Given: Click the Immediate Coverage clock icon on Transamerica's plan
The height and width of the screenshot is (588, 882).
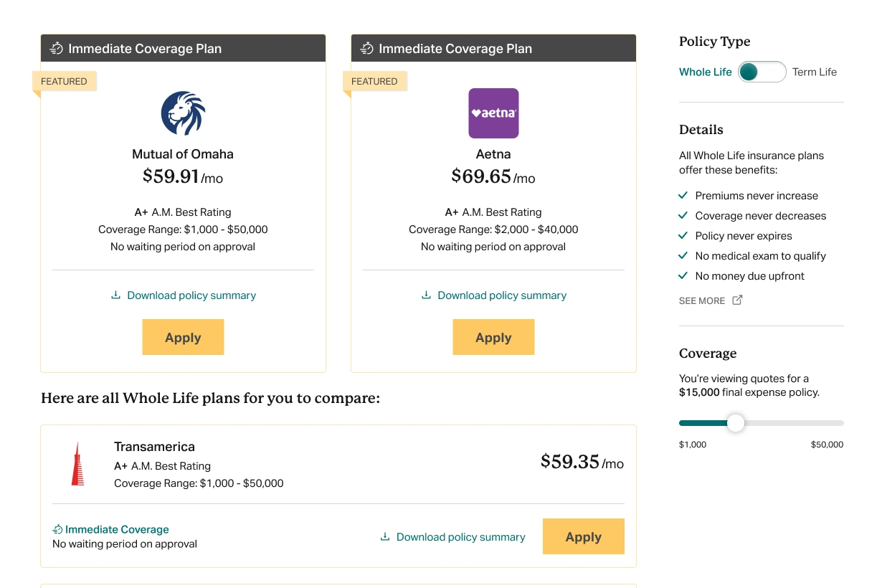Looking at the screenshot, I should [x=57, y=529].
